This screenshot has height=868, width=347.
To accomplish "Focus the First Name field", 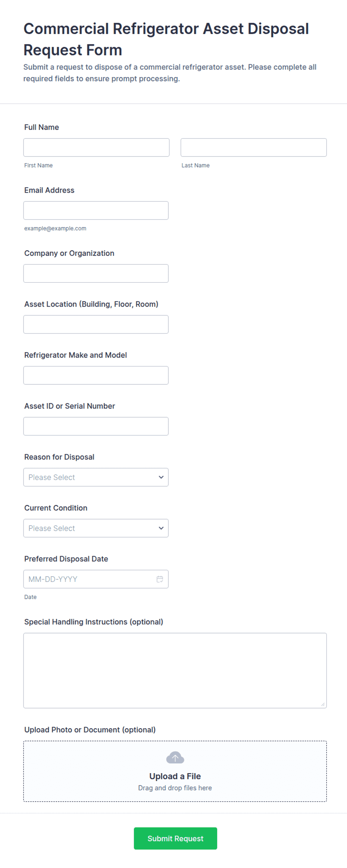I will point(96,147).
